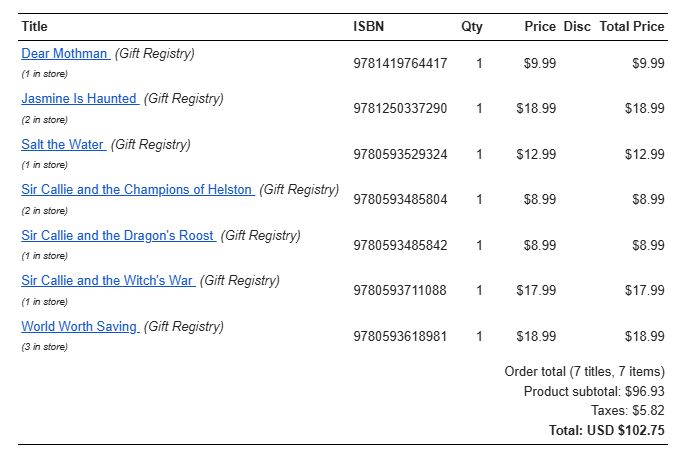Click the Product subtotal $96.93 text
The width and height of the screenshot is (698, 454).
coord(594,392)
